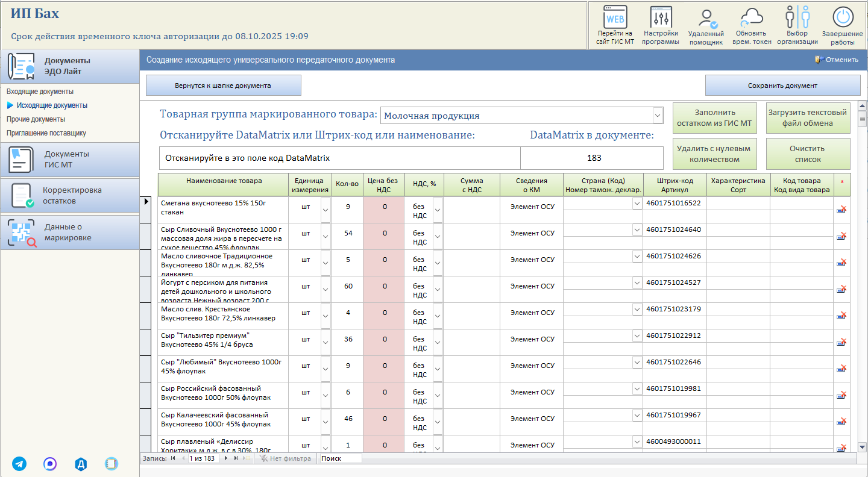Open Документы ГИС МТ section

click(70, 160)
